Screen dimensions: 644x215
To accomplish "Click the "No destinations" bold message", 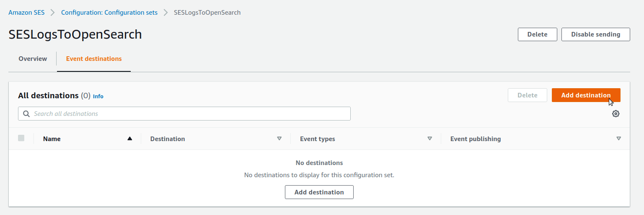I will coord(319,163).
